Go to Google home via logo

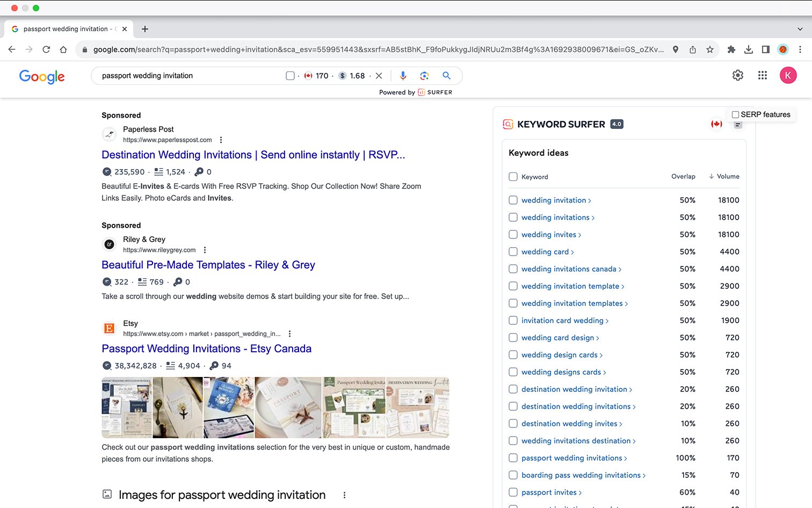[42, 76]
